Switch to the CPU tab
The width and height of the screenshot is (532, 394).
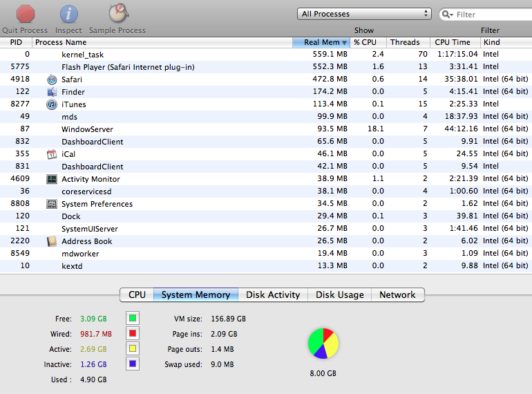pyautogui.click(x=137, y=294)
